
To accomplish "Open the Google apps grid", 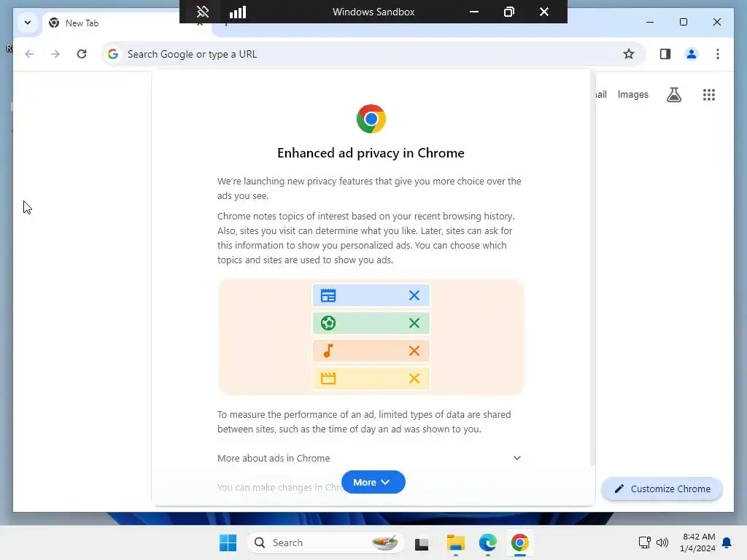I will [x=709, y=95].
